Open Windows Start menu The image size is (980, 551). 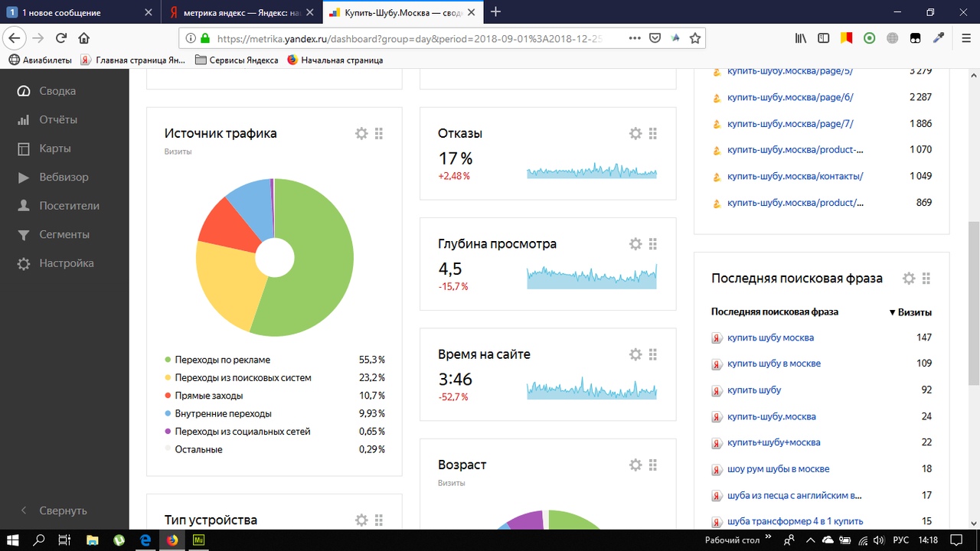point(13,540)
